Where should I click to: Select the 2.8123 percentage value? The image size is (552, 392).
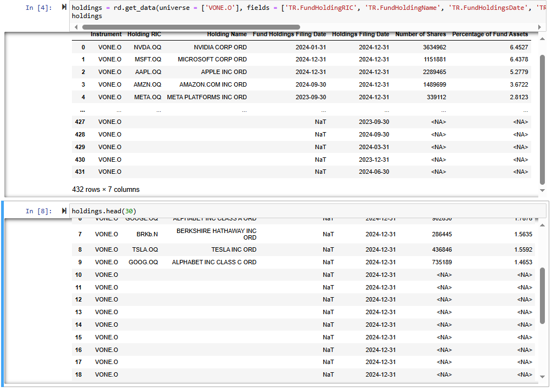pos(519,97)
